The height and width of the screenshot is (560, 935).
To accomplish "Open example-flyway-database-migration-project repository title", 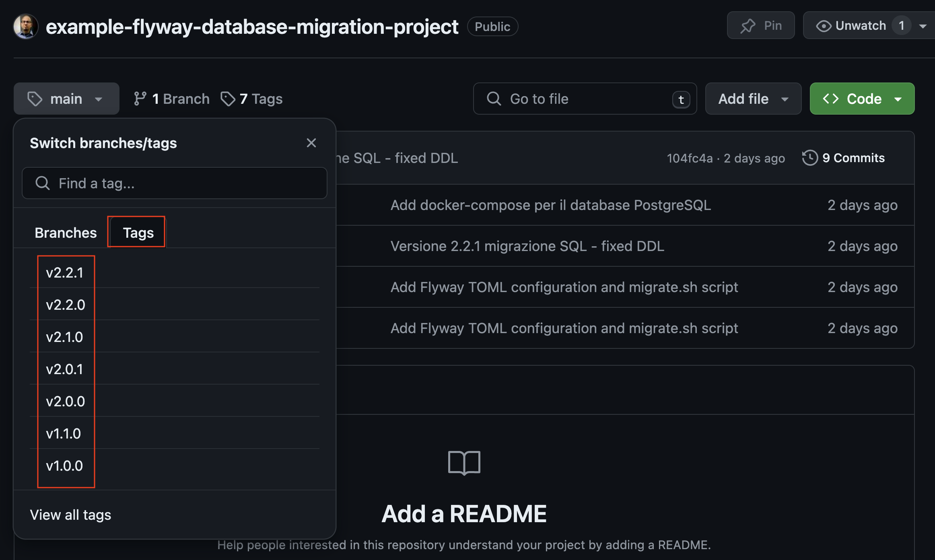I will (x=252, y=27).
